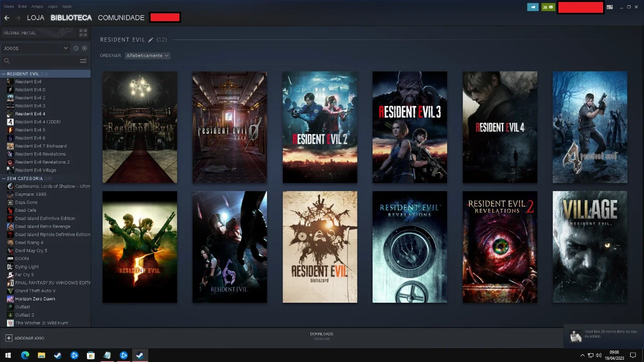644x362 pixels.
Task: Open Resident Evil 6 cover art
Action: 230,247
